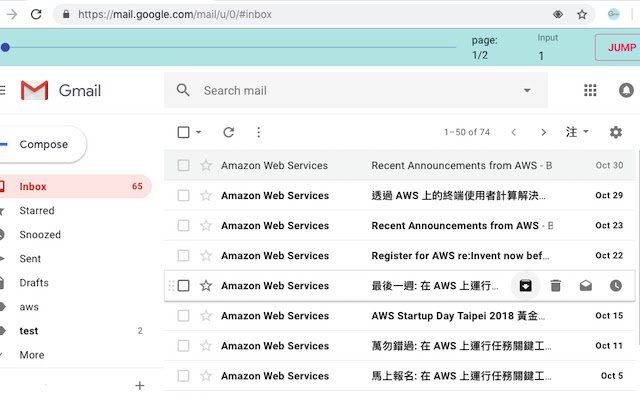Screen dimensions: 640x400
Task: Open the Inbox folder
Action: point(76,187)
